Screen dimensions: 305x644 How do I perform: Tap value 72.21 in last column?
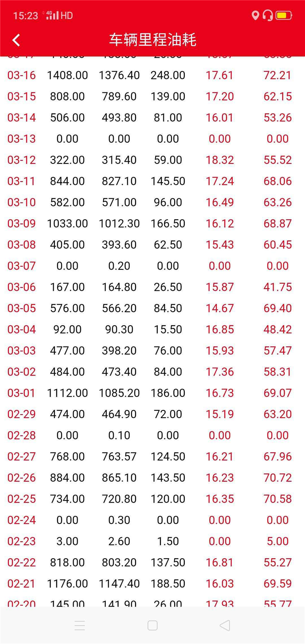[x=278, y=75]
